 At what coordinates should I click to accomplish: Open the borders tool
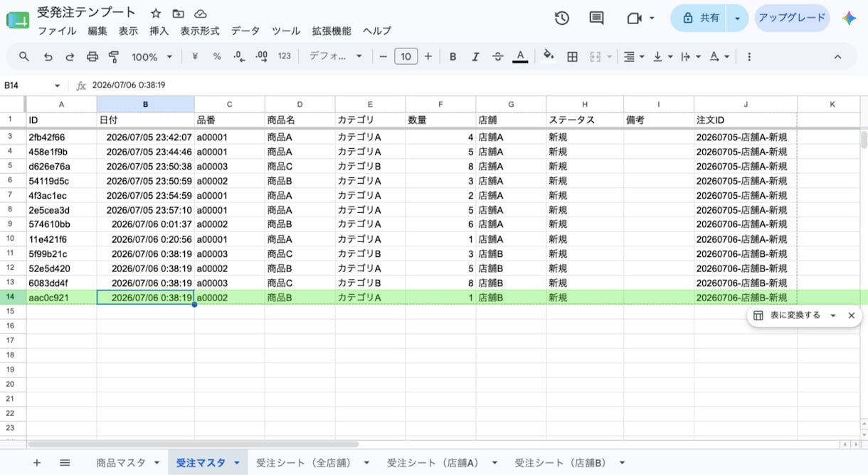pos(572,56)
